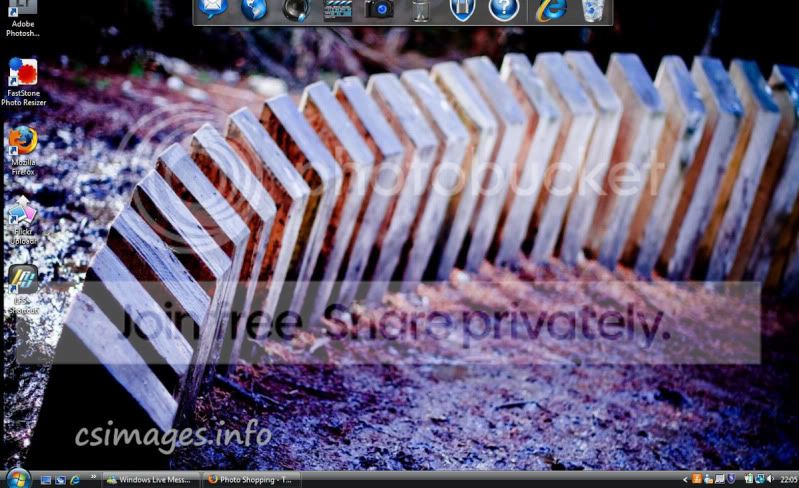This screenshot has height=488, width=799.
Task: Click the 22:05 taskbar clock
Action: tap(789, 479)
